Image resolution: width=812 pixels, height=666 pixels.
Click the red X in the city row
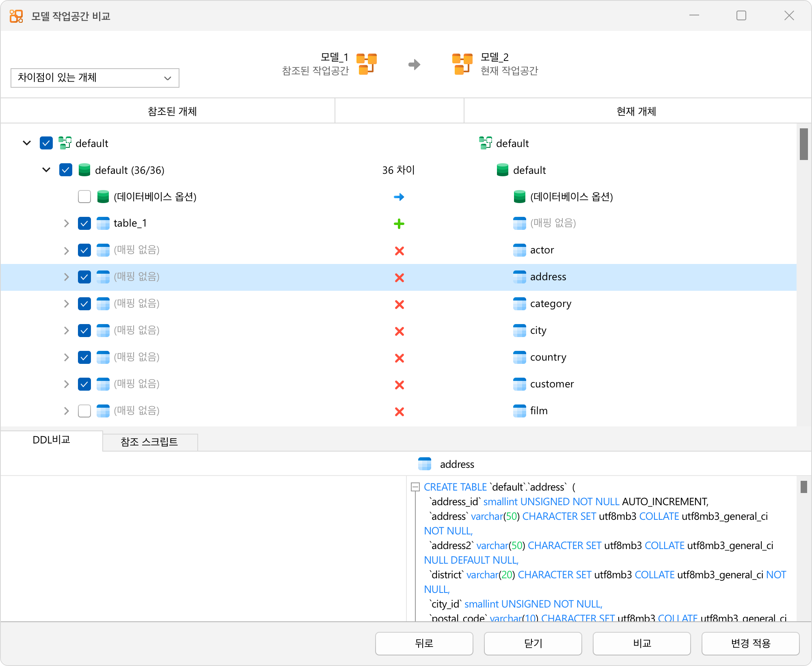[x=400, y=331]
